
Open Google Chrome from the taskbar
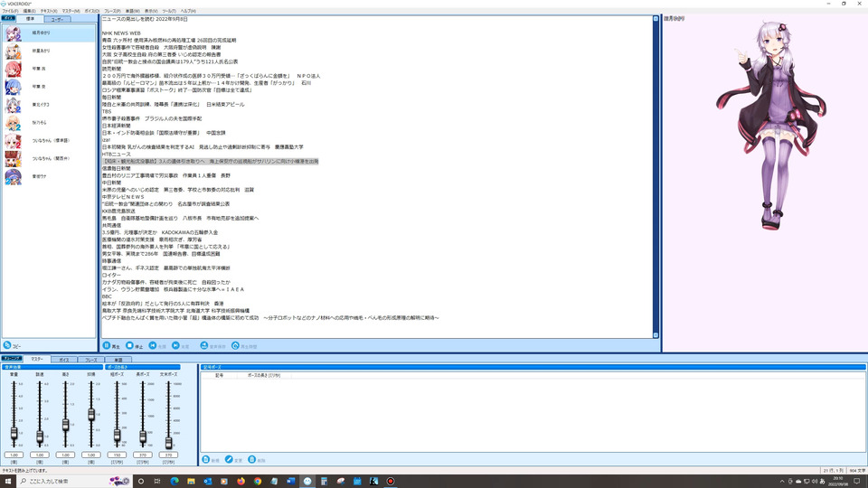(x=258, y=481)
